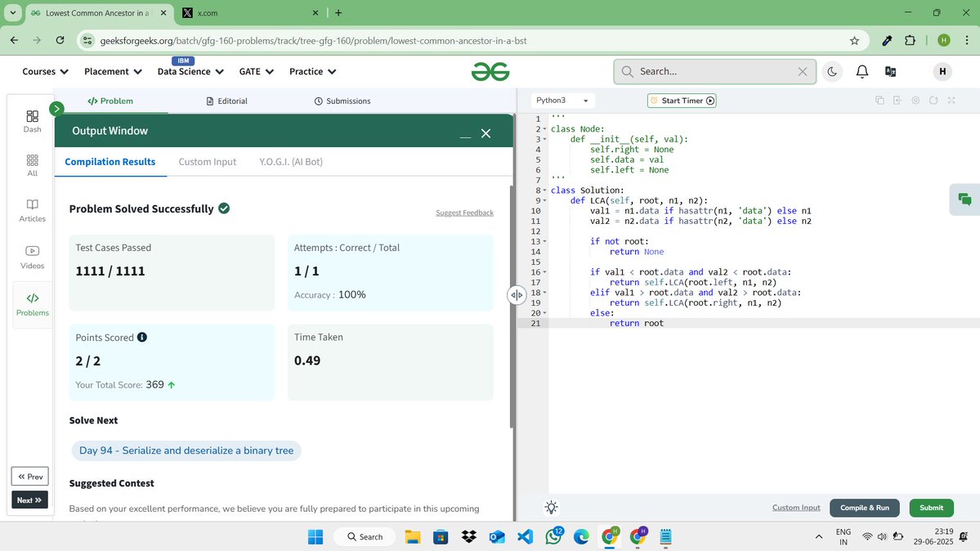Image resolution: width=980 pixels, height=551 pixels.
Task: Open WhatsApp from the taskbar
Action: point(553,536)
